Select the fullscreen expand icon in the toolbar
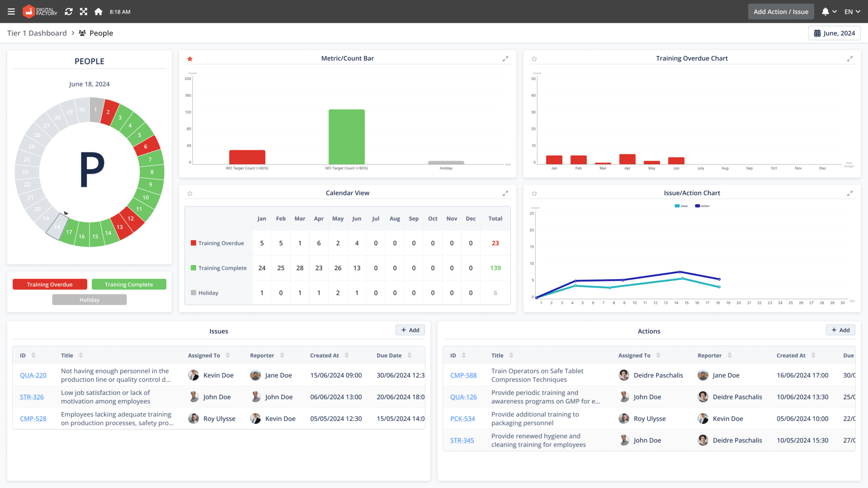 (83, 11)
